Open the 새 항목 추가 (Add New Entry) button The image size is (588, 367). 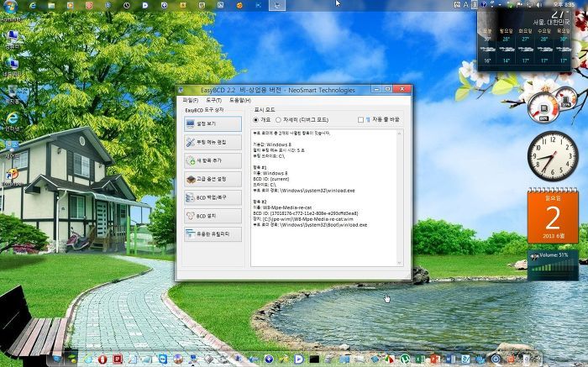click(213, 160)
